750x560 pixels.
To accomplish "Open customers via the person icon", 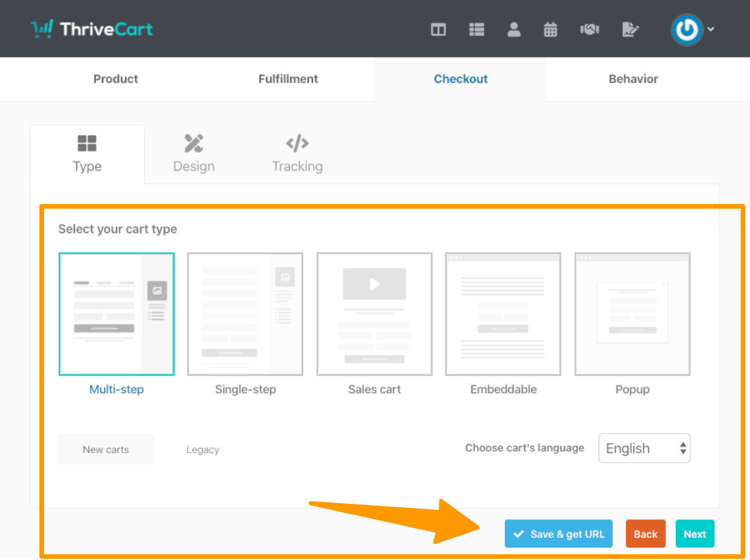I will point(514,29).
